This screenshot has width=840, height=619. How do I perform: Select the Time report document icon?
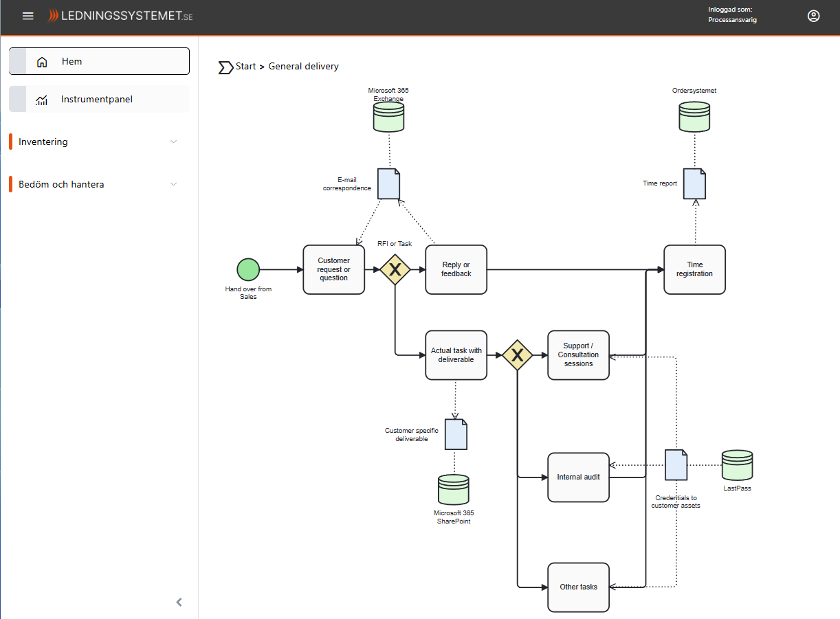(694, 184)
